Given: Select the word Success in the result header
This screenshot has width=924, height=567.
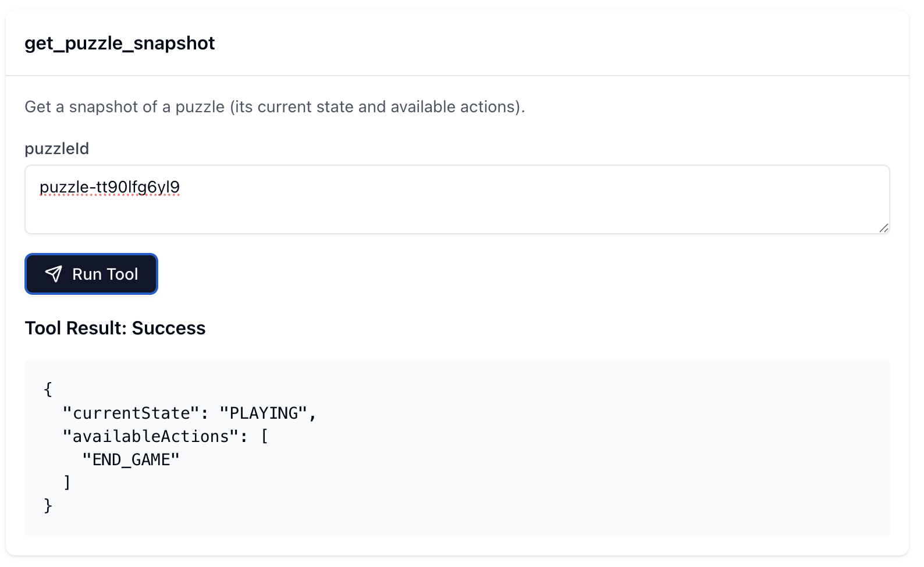Looking at the screenshot, I should (169, 328).
